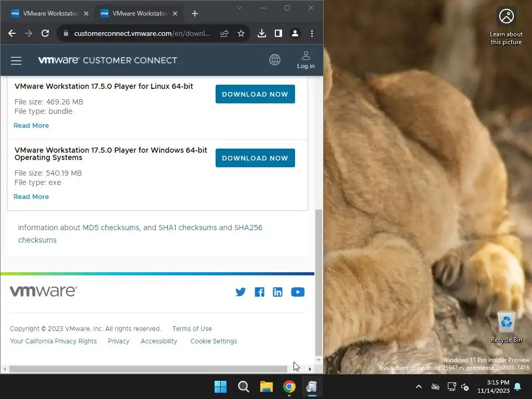This screenshot has width=532, height=399.
Task: Go back with the browser back arrow
Action: coord(12,33)
